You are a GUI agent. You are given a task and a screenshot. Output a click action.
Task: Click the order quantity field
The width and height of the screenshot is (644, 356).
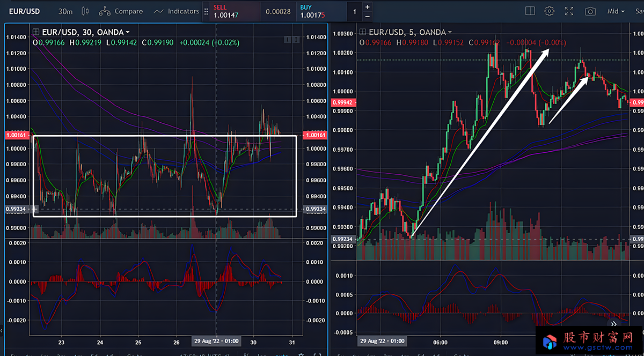[x=354, y=11]
